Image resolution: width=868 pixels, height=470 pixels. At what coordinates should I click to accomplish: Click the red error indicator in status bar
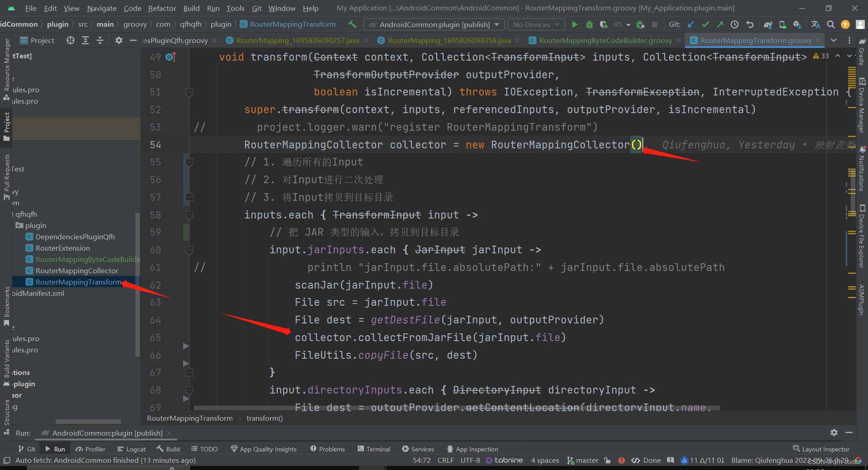click(622, 461)
